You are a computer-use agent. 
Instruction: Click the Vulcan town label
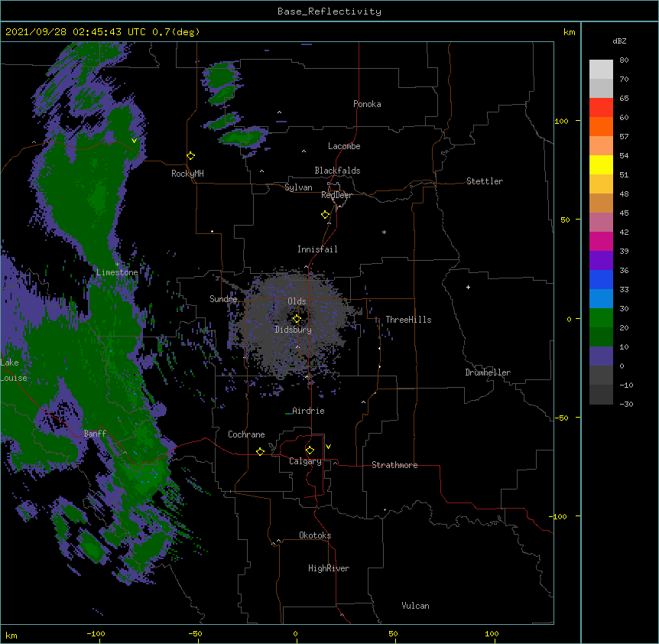pos(415,606)
